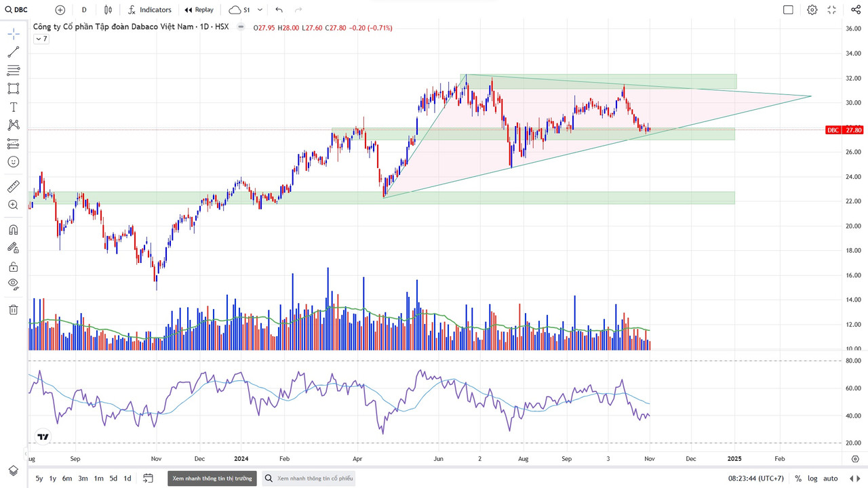The width and height of the screenshot is (868, 488).
Task: Open cloud layout S1 menu
Action: click(239, 9)
